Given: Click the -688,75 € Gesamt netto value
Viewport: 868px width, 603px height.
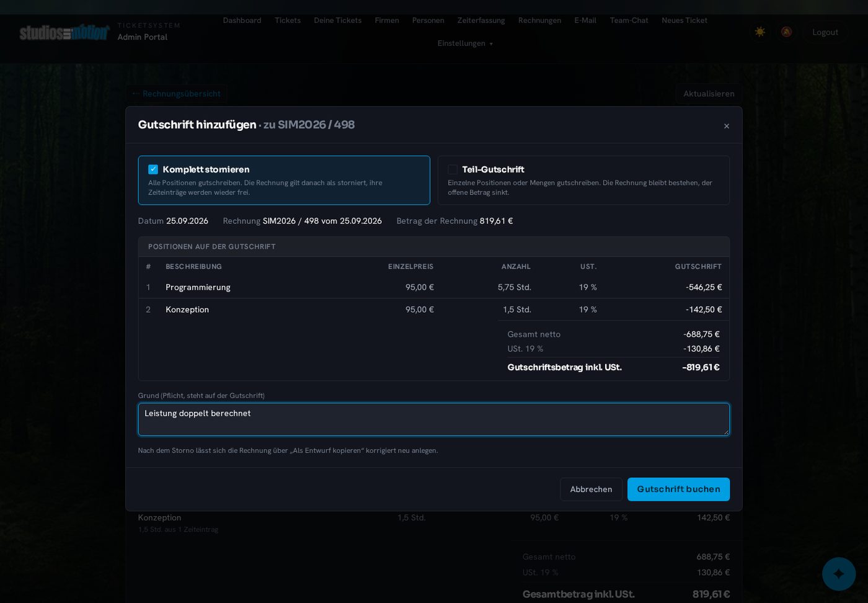Looking at the screenshot, I should (701, 334).
